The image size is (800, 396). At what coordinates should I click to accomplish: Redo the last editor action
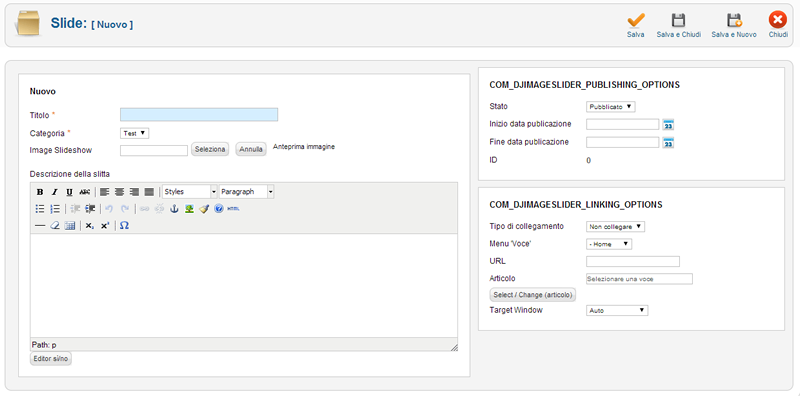pos(124,209)
